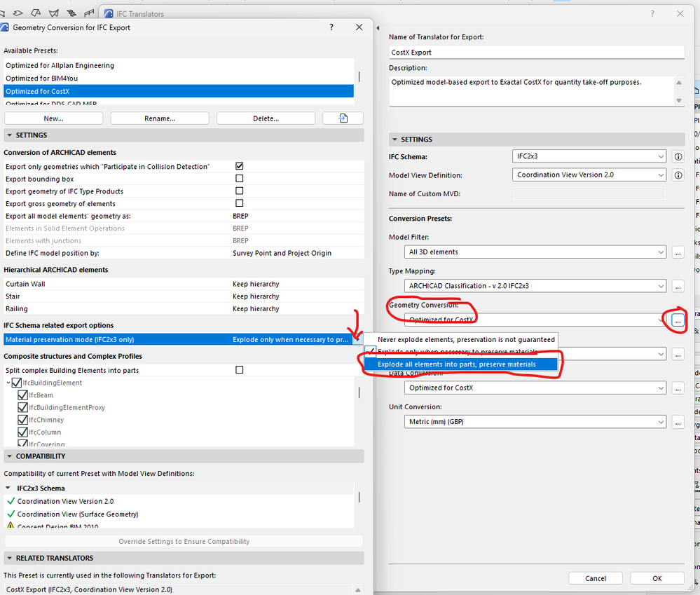Uncheck IfcColumn checkbox
The width and height of the screenshot is (700, 595).
(22, 432)
